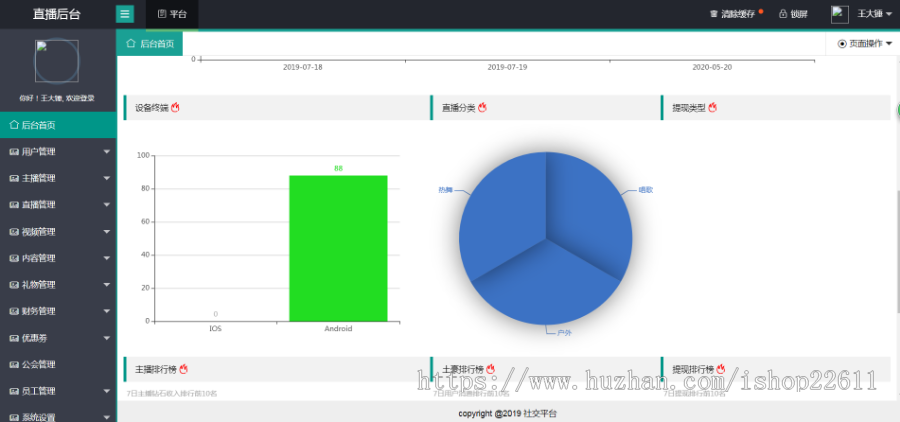
Task: Open 直播管理 sidebar menu
Action: [58, 204]
